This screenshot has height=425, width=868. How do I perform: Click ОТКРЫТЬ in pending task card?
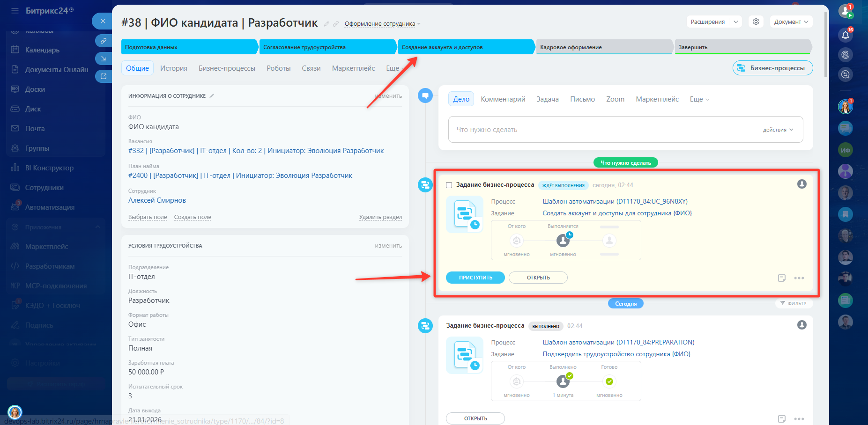[538, 278]
